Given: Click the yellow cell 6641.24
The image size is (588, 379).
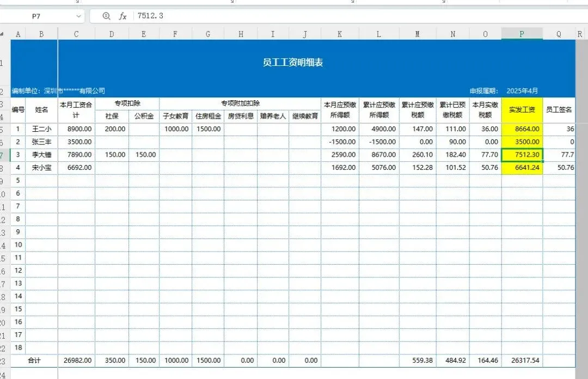Looking at the screenshot, I should pyautogui.click(x=522, y=167).
